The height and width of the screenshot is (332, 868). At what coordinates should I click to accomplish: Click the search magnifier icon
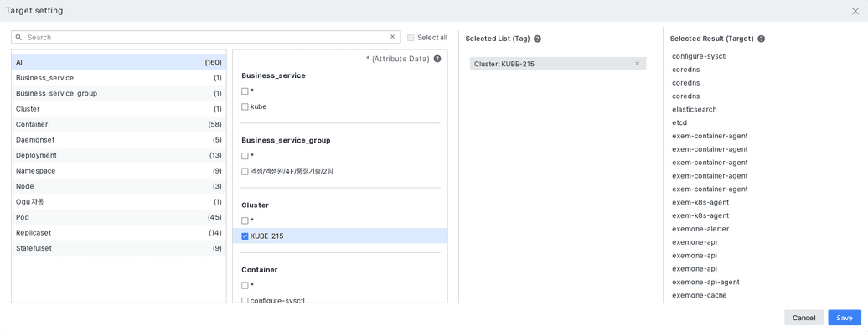[18, 37]
